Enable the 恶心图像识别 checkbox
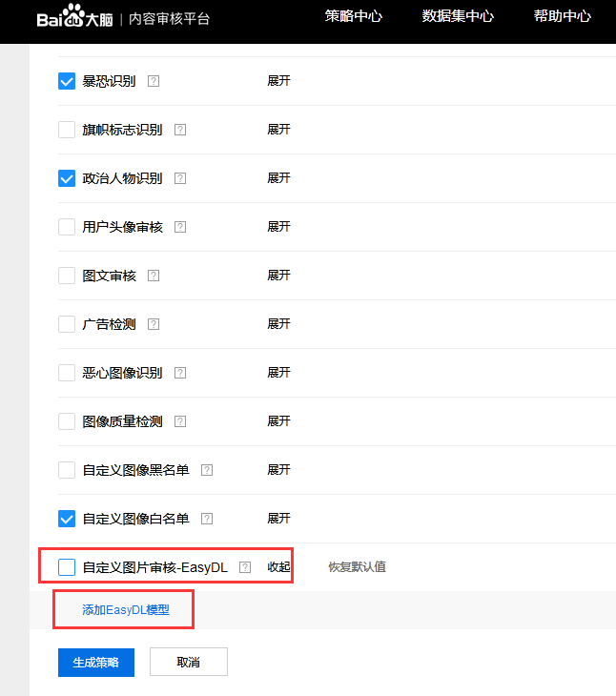 pos(67,373)
